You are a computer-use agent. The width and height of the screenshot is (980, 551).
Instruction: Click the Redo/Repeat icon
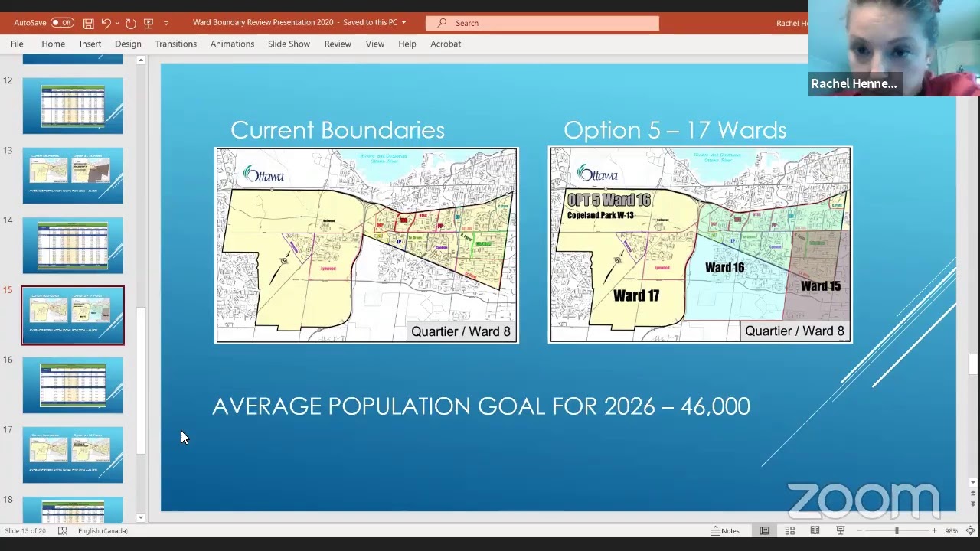click(x=131, y=23)
